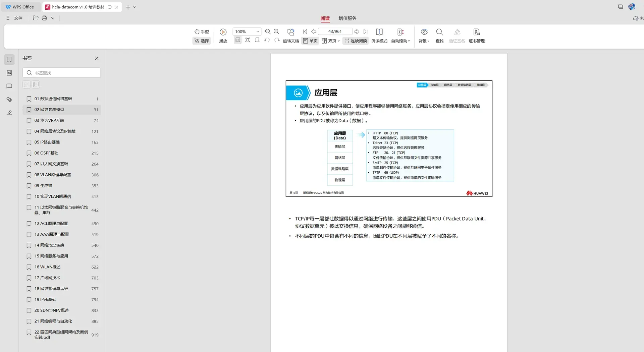Expand the auto scroll options
This screenshot has height=352, width=644.
click(x=400, y=36)
